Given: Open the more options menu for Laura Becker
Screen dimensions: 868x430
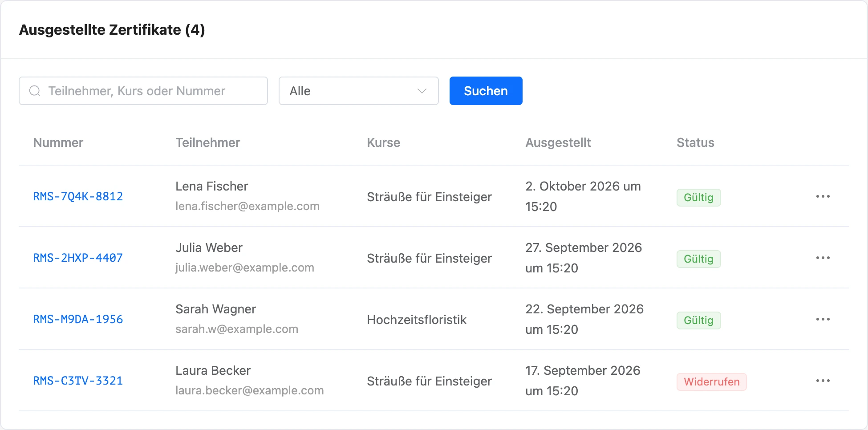Looking at the screenshot, I should pos(823,381).
